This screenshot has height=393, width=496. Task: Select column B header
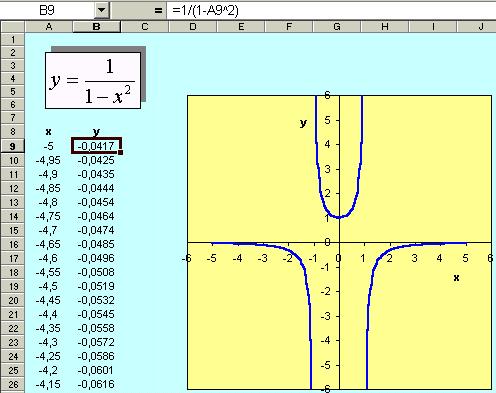tap(97, 27)
